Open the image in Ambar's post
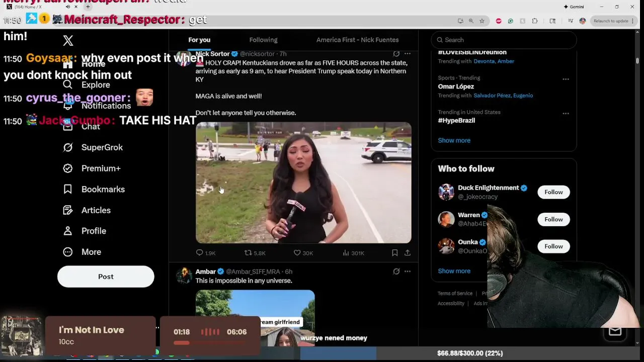Image resolution: width=644 pixels, height=362 pixels. [x=255, y=318]
